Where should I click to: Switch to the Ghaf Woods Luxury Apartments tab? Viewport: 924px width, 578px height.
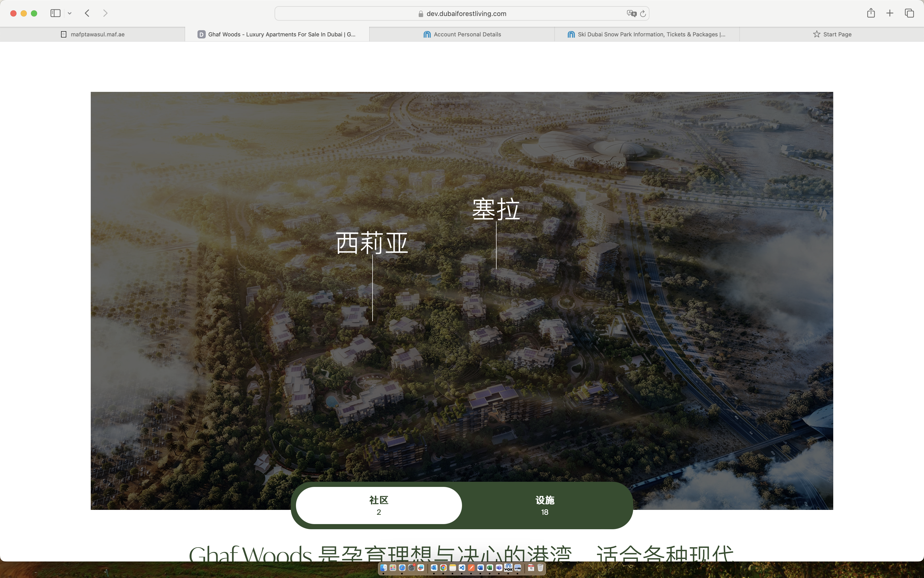277,34
